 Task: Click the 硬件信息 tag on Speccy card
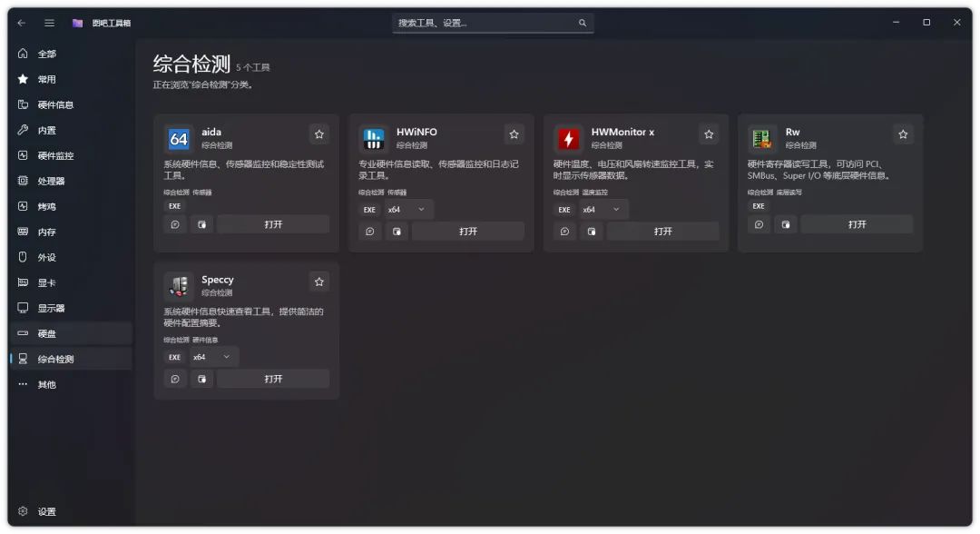[x=205, y=341]
